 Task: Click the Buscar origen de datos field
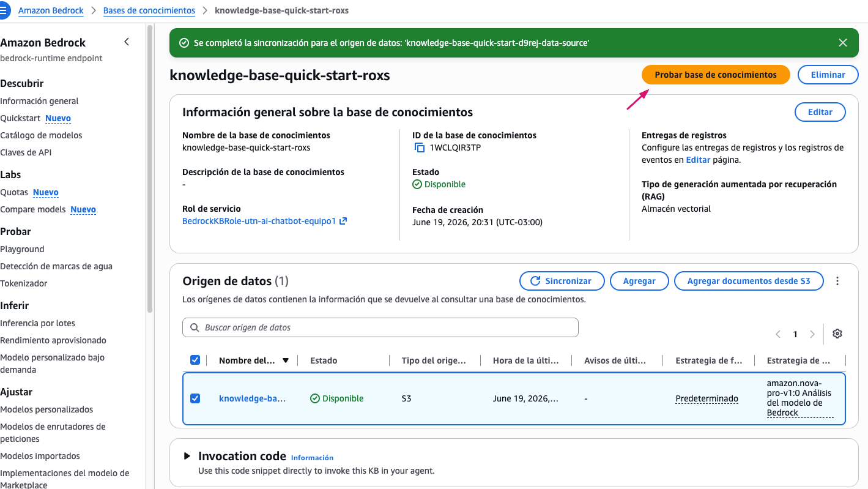click(380, 327)
